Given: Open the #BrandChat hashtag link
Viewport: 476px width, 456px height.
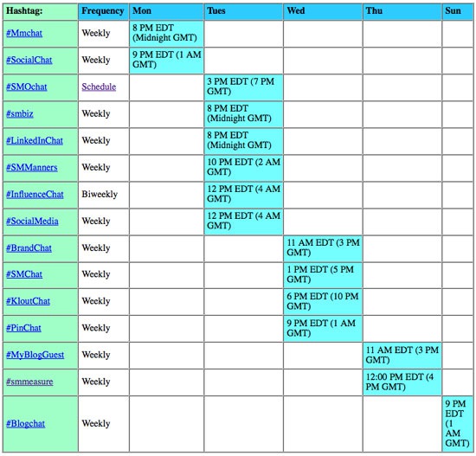Looking at the screenshot, I should point(29,248).
